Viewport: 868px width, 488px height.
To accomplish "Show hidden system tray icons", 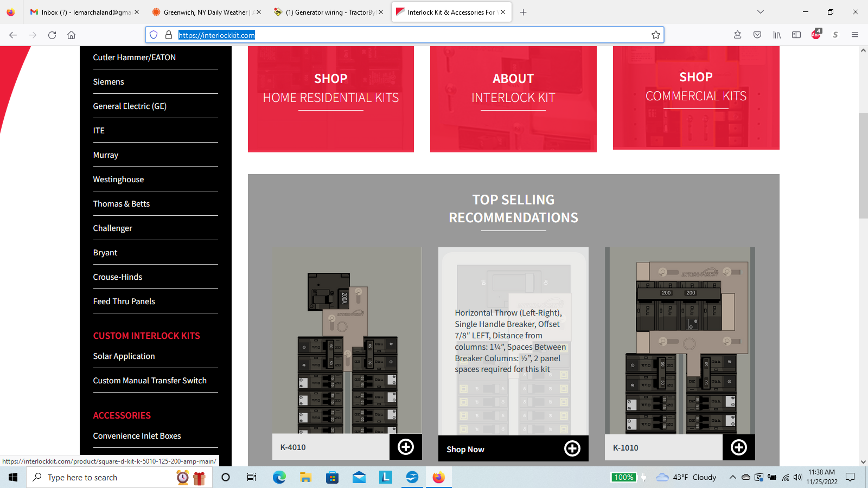I will point(732,477).
